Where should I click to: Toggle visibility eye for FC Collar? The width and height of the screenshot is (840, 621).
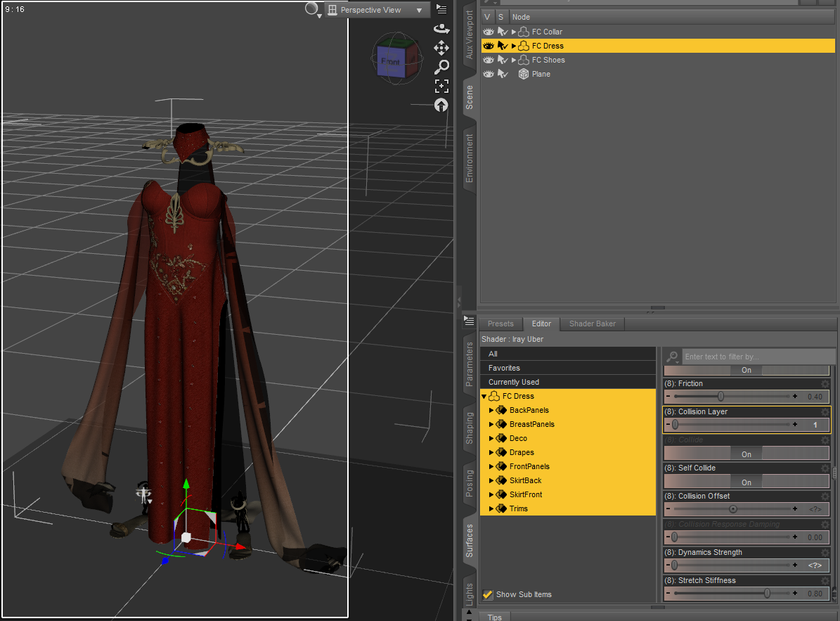click(x=489, y=32)
